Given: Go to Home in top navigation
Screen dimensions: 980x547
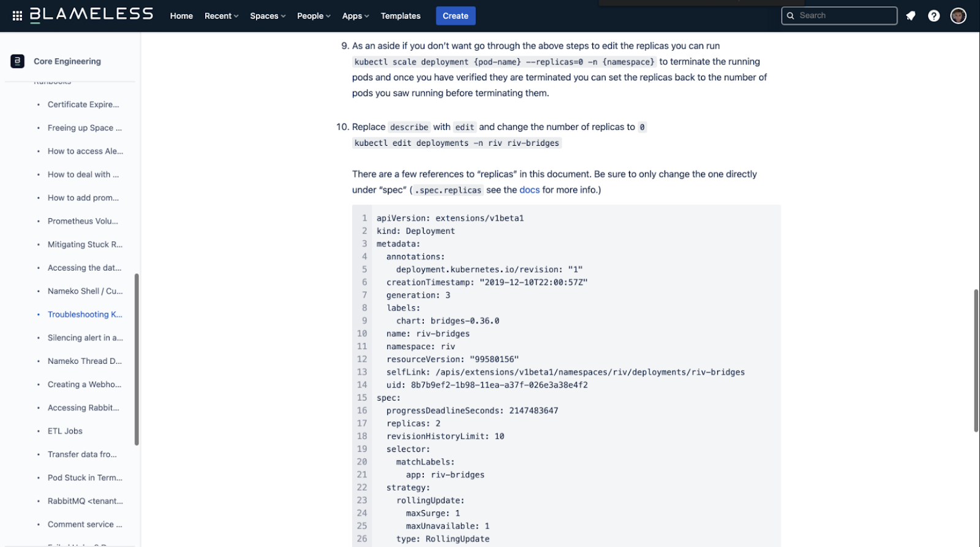Looking at the screenshot, I should click(181, 16).
